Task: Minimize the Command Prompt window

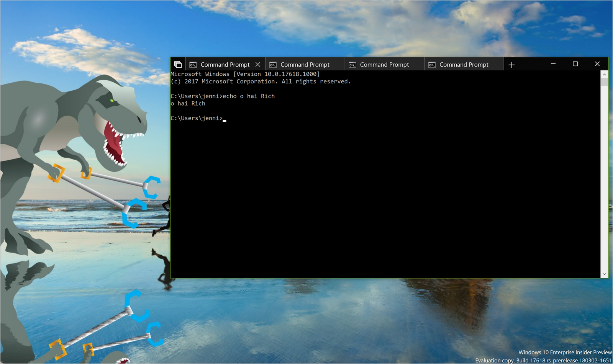Action: [553, 64]
